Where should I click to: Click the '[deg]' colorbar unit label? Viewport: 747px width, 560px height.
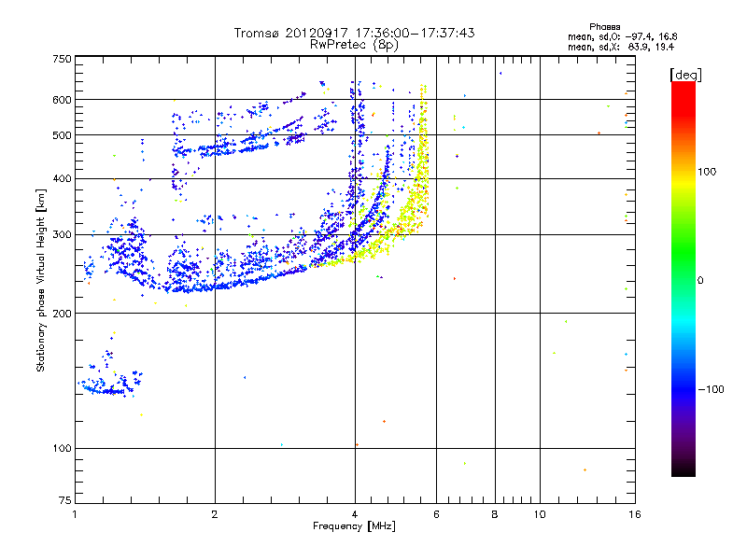[685, 76]
